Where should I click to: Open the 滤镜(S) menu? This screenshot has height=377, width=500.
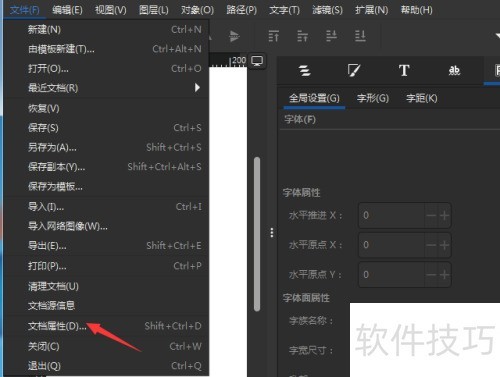(327, 10)
